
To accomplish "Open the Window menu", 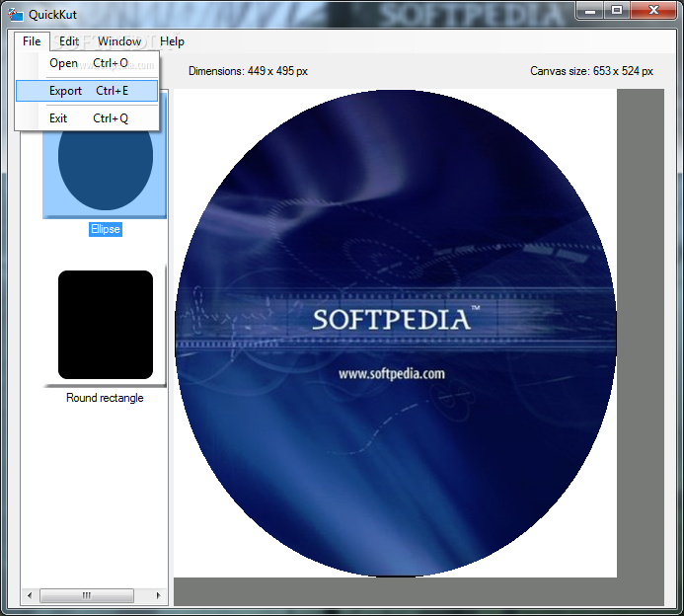I will click(x=119, y=41).
